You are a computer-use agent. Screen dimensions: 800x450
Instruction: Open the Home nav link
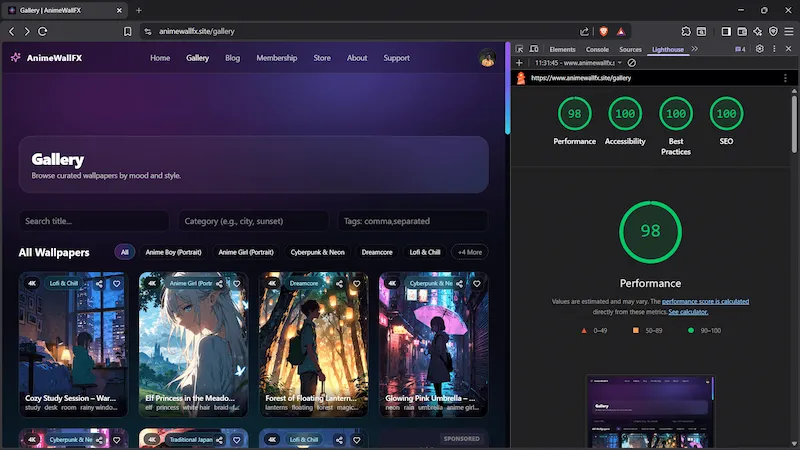click(160, 58)
